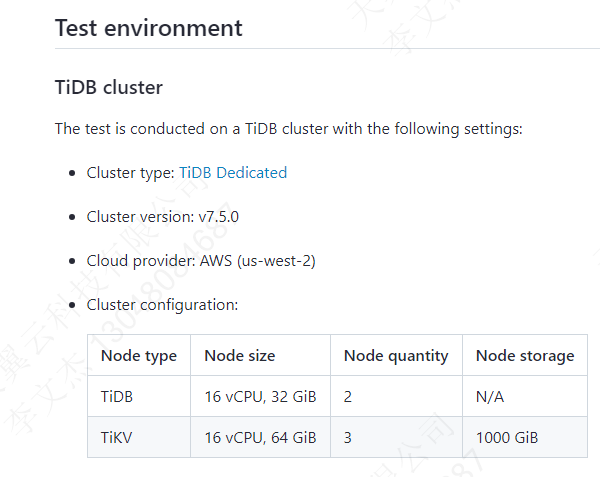Select the TiDB node type cell
Screen dimensions: 600x477
click(x=117, y=397)
